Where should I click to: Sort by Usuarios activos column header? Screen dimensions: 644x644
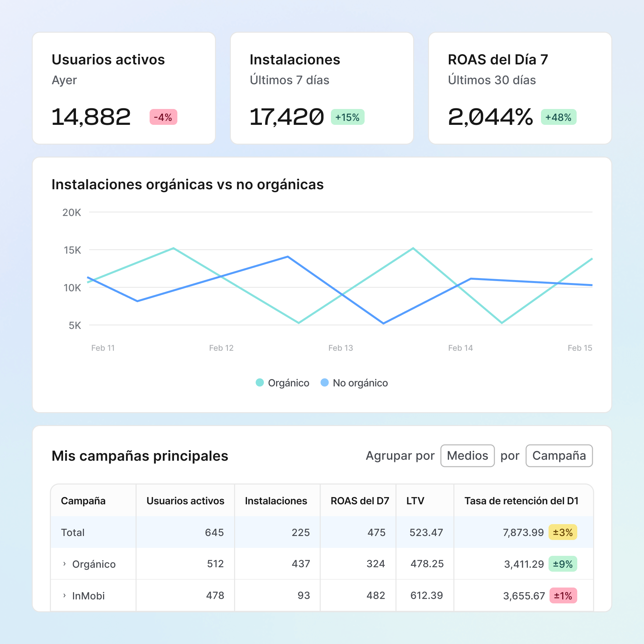[185, 501]
